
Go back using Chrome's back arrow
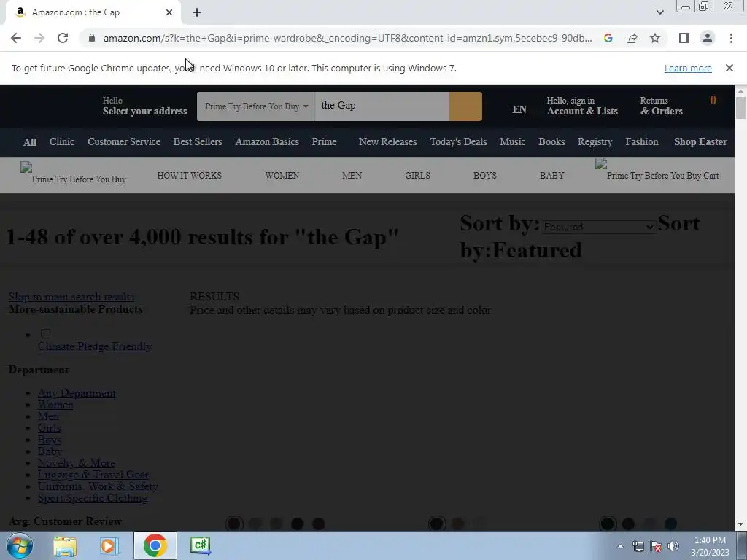tap(16, 38)
